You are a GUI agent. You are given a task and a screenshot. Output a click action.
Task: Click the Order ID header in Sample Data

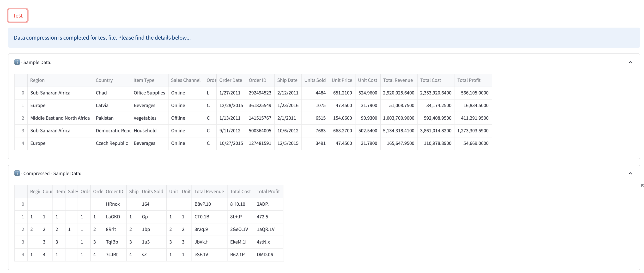click(x=257, y=80)
